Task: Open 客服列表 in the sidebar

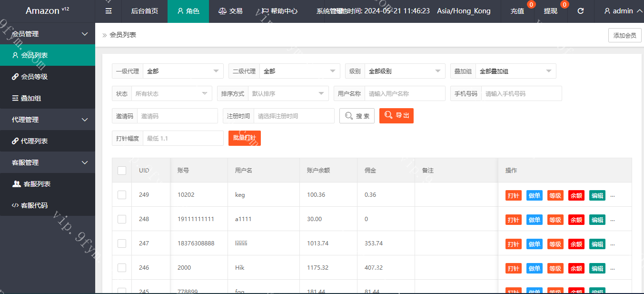Action: tap(37, 184)
